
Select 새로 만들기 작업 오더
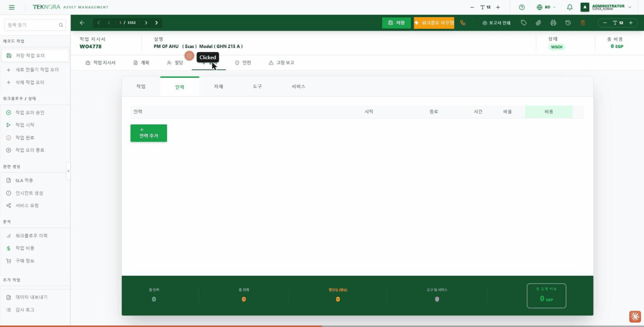point(35,70)
